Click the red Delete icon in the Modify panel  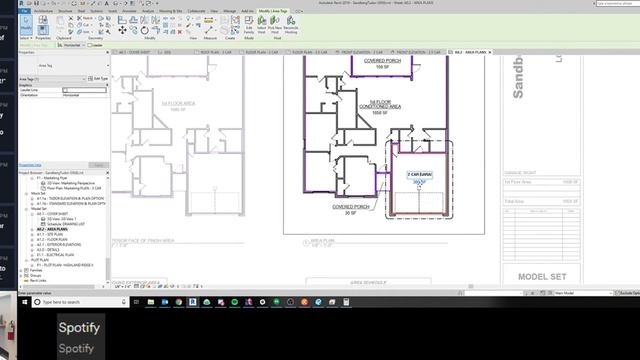click(180, 32)
